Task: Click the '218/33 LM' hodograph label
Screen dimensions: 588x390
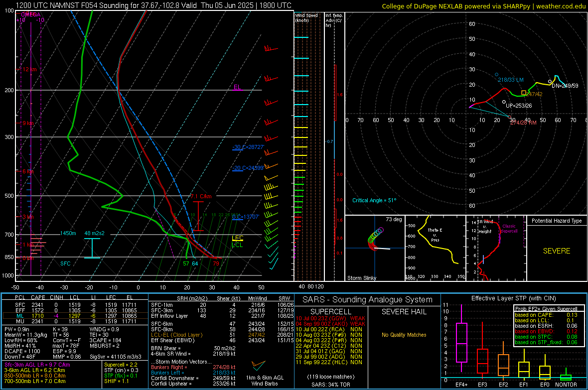Action: [x=511, y=80]
